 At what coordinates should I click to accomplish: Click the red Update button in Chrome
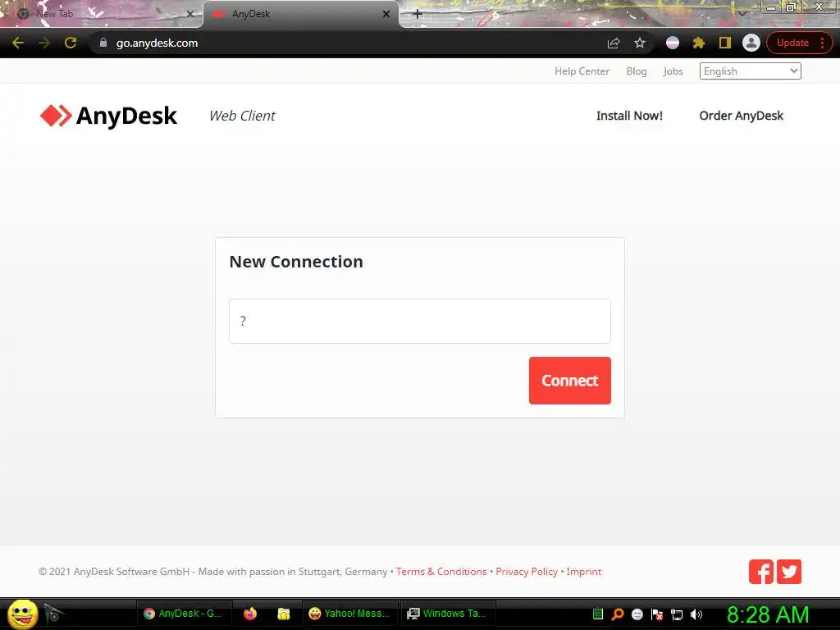(792, 43)
